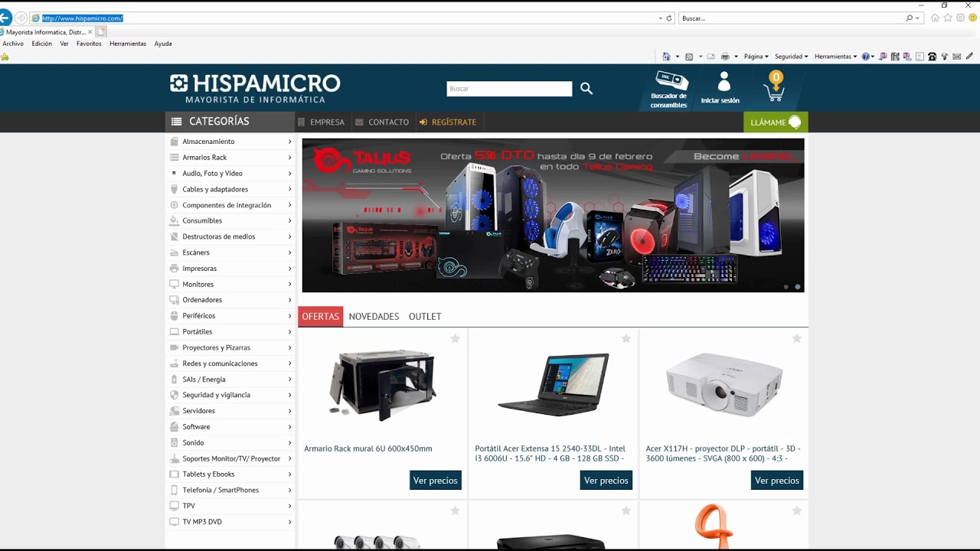The height and width of the screenshot is (551, 980).
Task: Open the Ayuda menu
Action: pyautogui.click(x=163, y=44)
